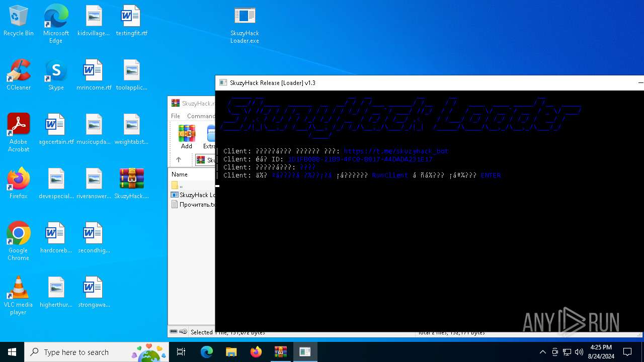Viewport: 644px width, 362px height.
Task: Open CCleaner desktop shortcut
Action: pyautogui.click(x=19, y=75)
